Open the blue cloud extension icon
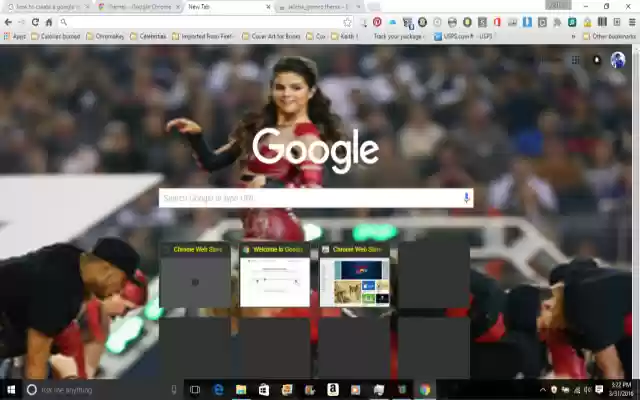This screenshot has width=640, height=400. tap(392, 22)
